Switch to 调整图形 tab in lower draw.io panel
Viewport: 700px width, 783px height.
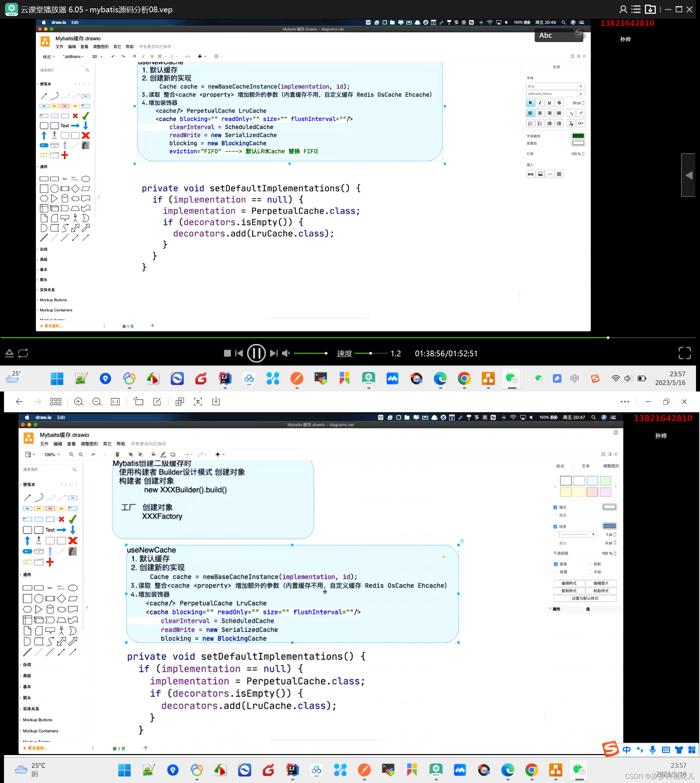click(x=611, y=466)
